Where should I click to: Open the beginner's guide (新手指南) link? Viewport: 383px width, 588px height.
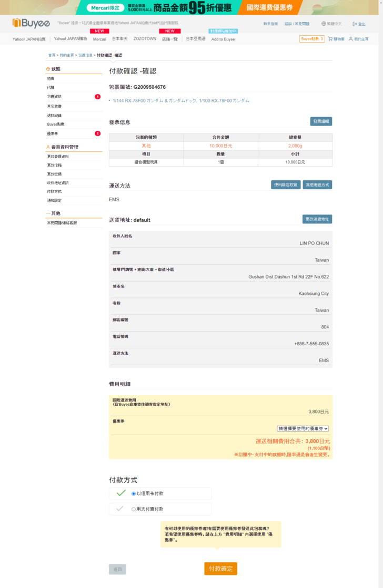click(x=270, y=24)
